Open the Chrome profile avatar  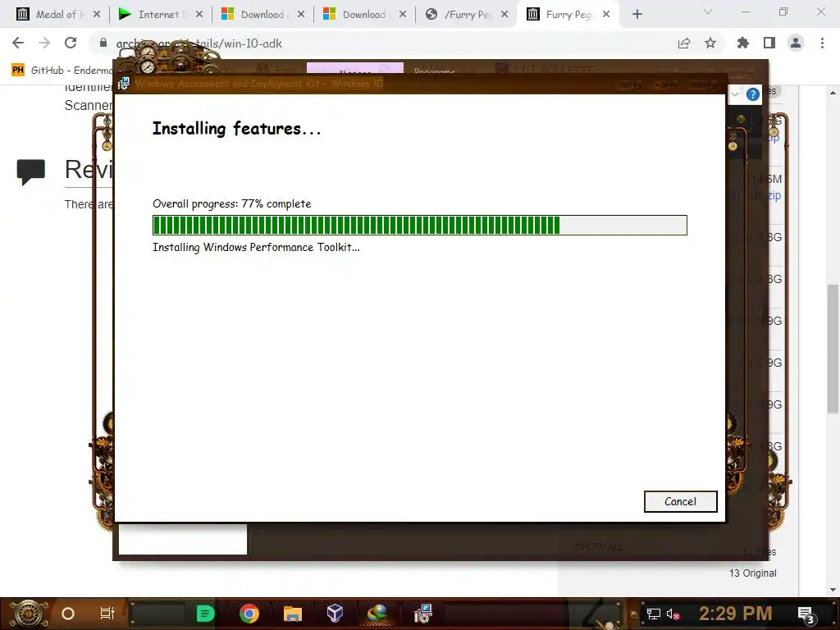click(796, 43)
